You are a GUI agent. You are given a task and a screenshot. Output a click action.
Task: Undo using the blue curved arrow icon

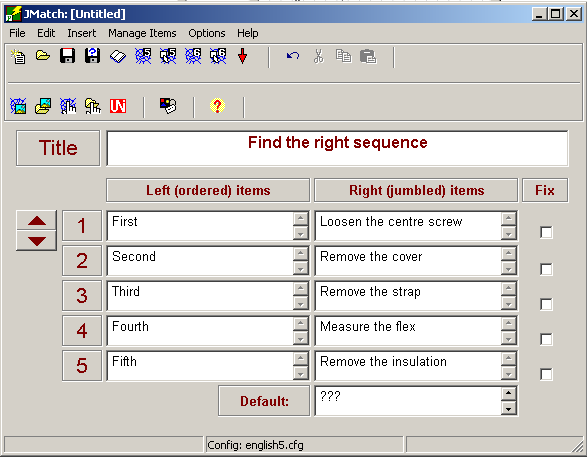tap(293, 56)
